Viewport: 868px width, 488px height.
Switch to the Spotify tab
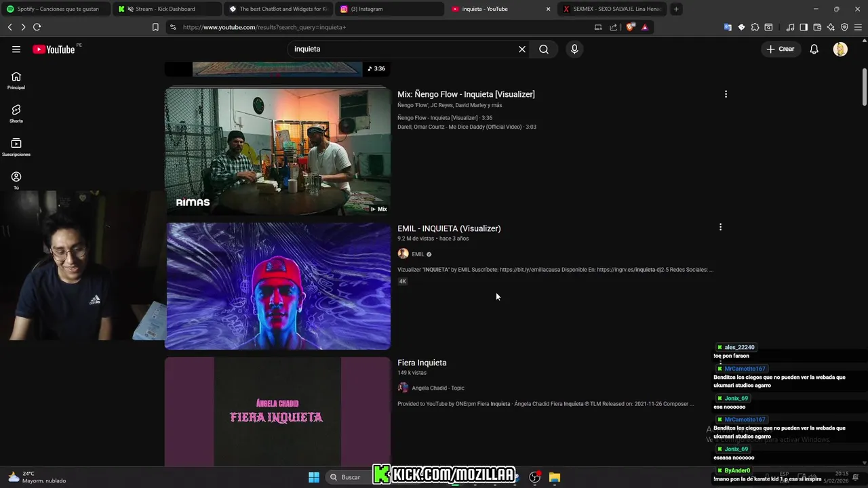click(x=55, y=9)
